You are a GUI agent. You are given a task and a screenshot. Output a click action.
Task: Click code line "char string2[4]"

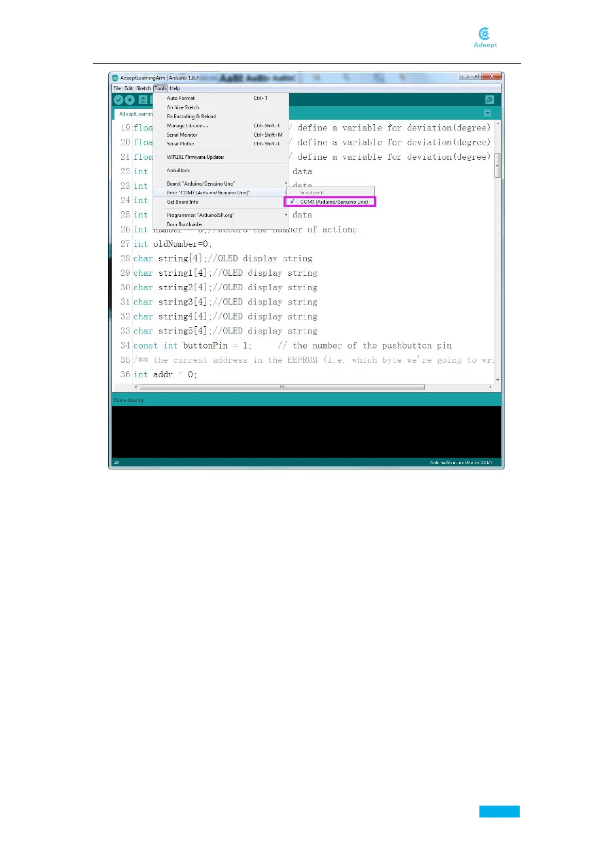tap(225, 287)
